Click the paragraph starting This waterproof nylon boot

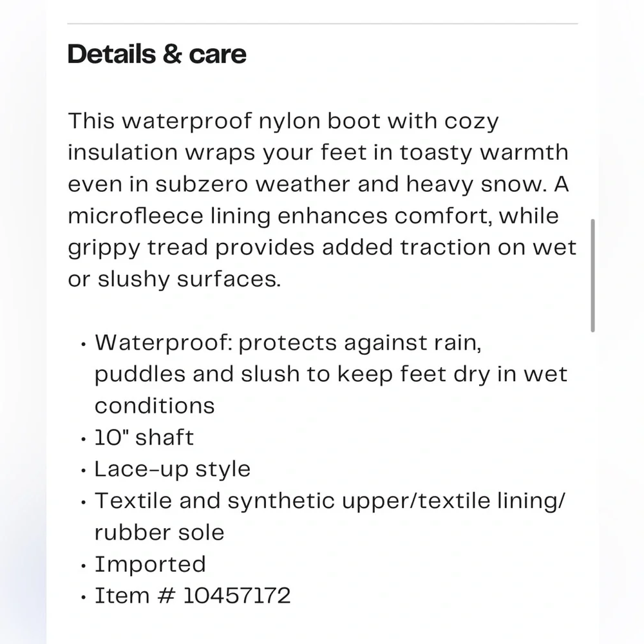pyautogui.click(x=323, y=200)
